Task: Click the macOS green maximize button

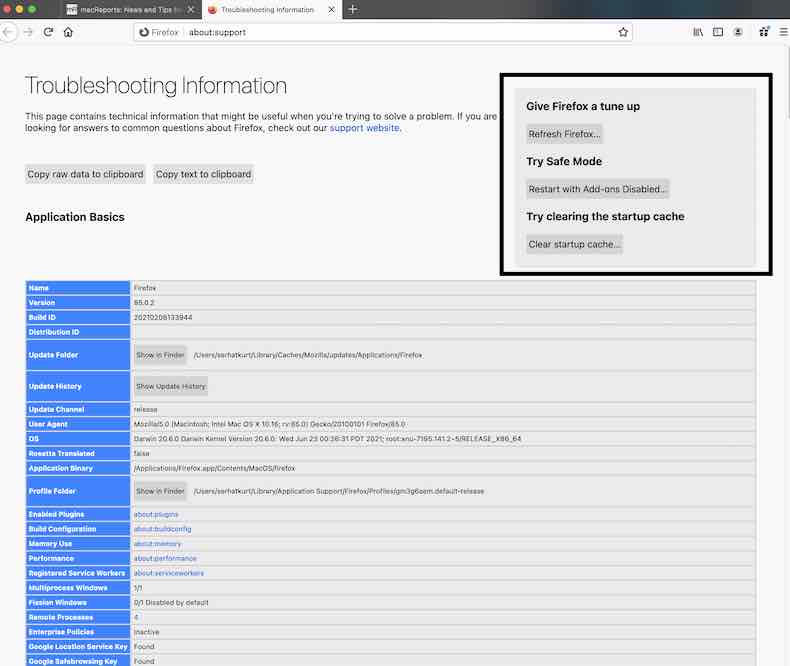Action: (32, 9)
